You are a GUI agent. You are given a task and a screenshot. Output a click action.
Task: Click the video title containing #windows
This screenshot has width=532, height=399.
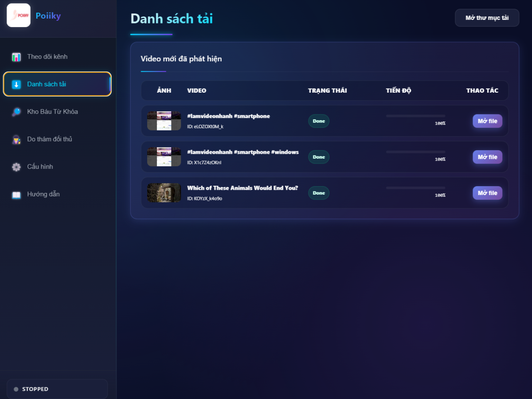(243, 152)
